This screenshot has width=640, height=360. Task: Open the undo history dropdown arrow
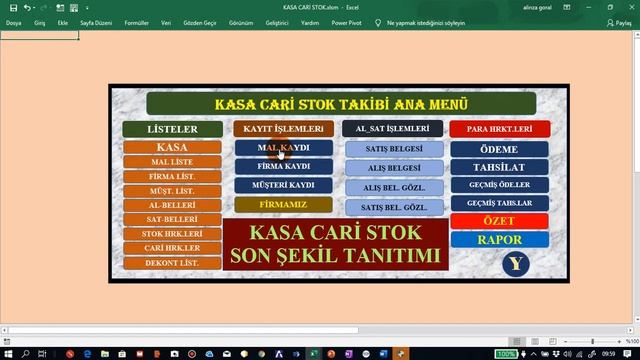coord(34,8)
